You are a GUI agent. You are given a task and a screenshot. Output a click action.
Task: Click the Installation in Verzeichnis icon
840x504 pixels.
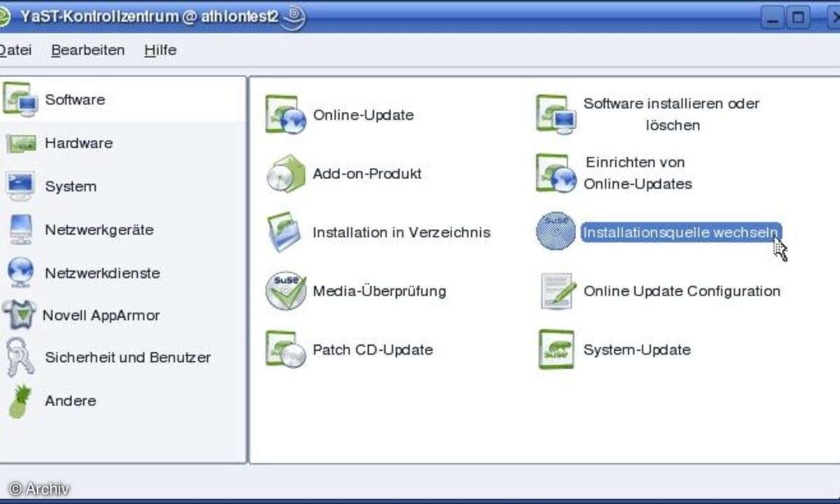285,232
